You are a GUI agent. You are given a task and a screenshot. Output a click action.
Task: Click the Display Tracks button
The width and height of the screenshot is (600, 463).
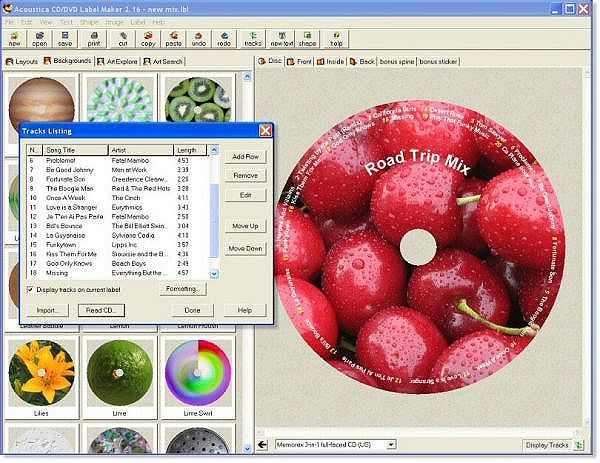tap(547, 445)
